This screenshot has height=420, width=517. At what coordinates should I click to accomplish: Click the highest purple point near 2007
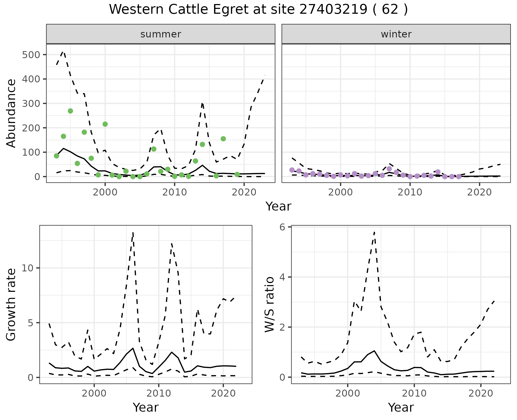(389, 169)
